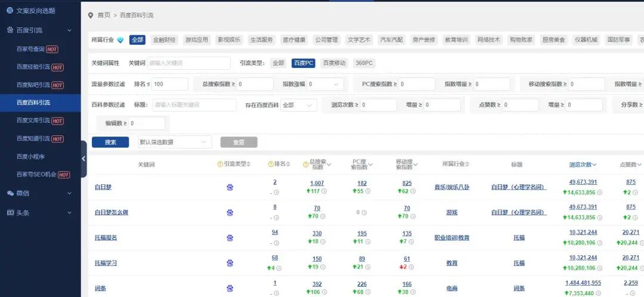This screenshot has width=644, height=297.
Task: Focus the 排名 ≤ input field
Action: click(169, 84)
